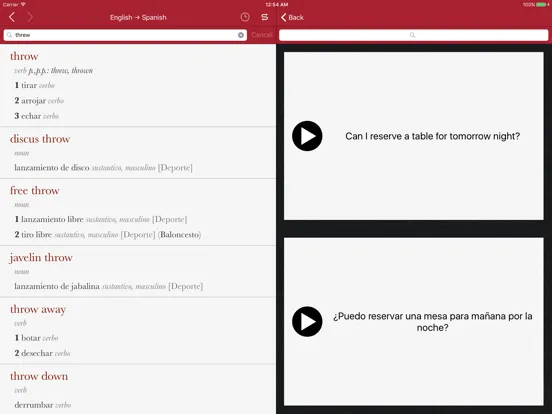Go forward using right arrow in dictionary
This screenshot has height=414, width=552.
click(30, 17)
